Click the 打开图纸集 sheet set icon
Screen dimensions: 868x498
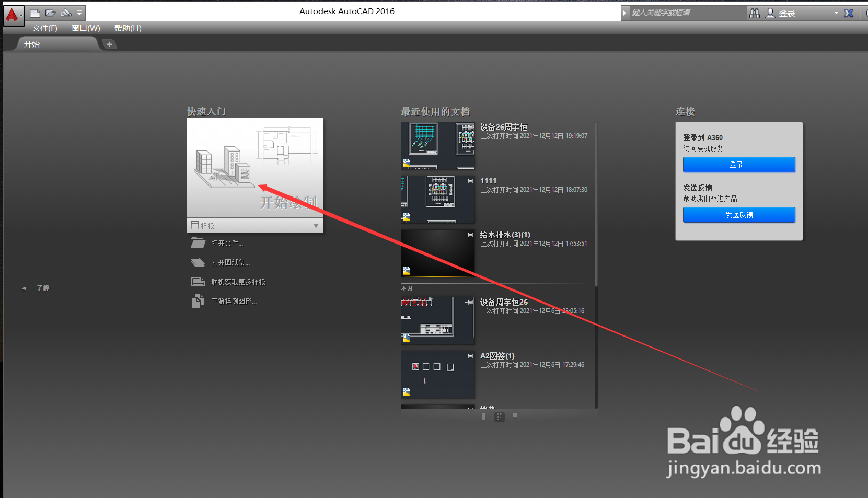(198, 262)
